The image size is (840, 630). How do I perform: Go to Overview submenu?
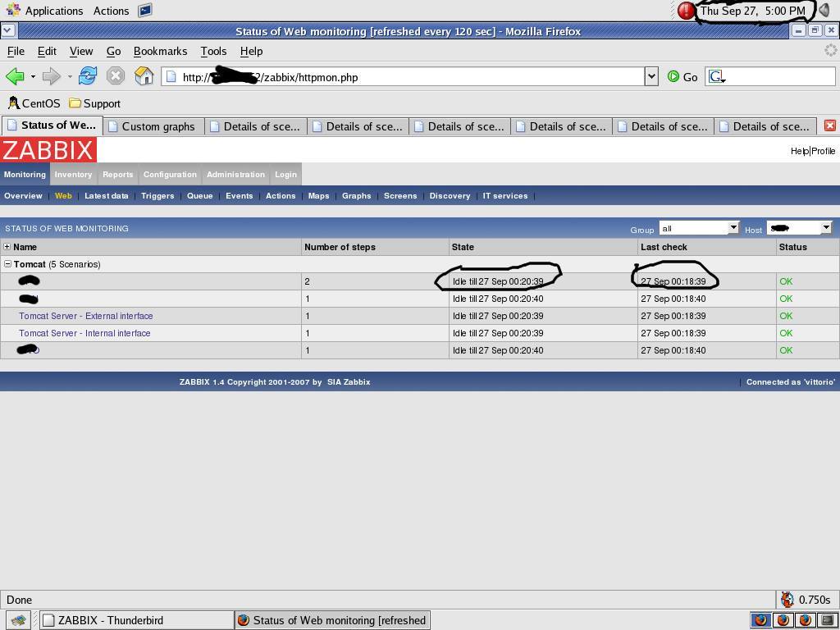[23, 195]
